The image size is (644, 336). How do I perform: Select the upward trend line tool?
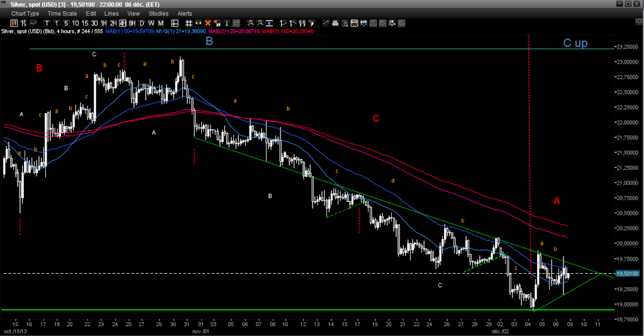point(284,23)
